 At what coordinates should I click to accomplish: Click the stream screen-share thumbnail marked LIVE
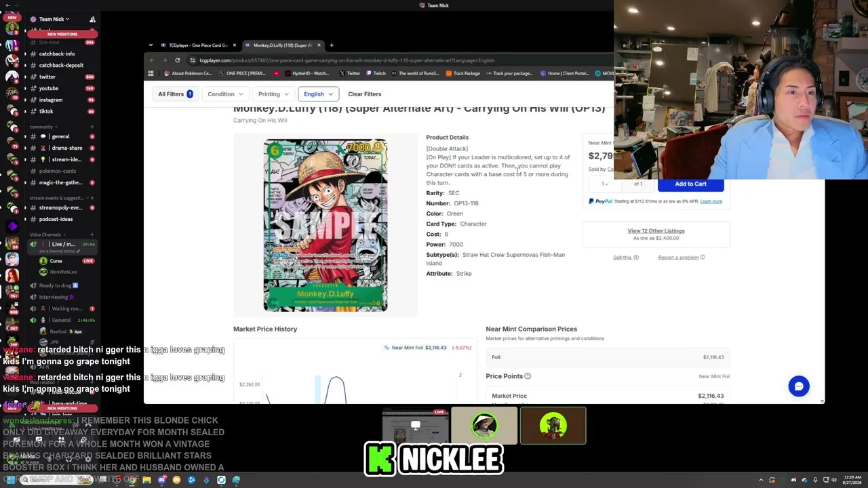[x=416, y=426]
